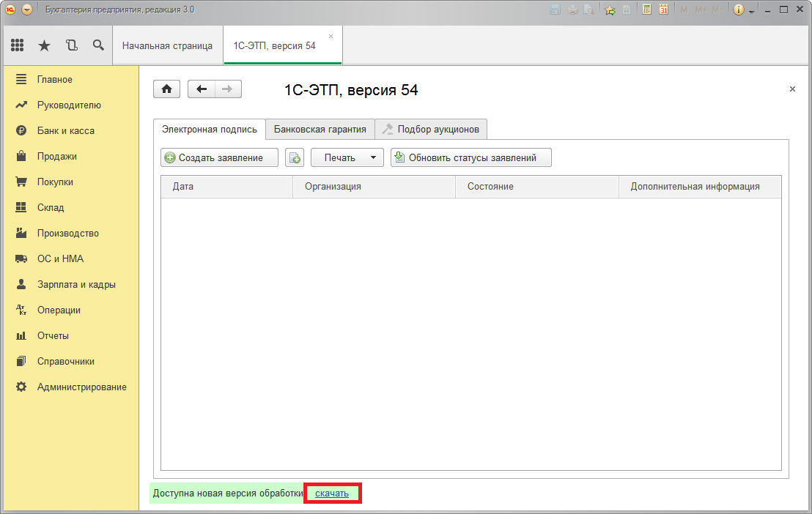Navigate back with left arrow button
The height and width of the screenshot is (514, 812).
[x=202, y=89]
